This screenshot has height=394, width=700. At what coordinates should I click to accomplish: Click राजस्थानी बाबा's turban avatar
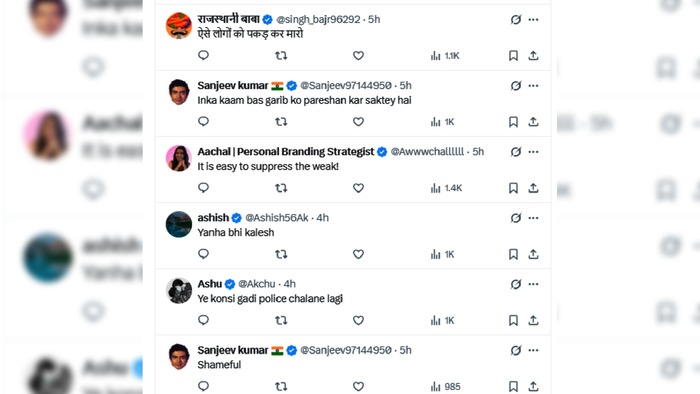pos(179,26)
